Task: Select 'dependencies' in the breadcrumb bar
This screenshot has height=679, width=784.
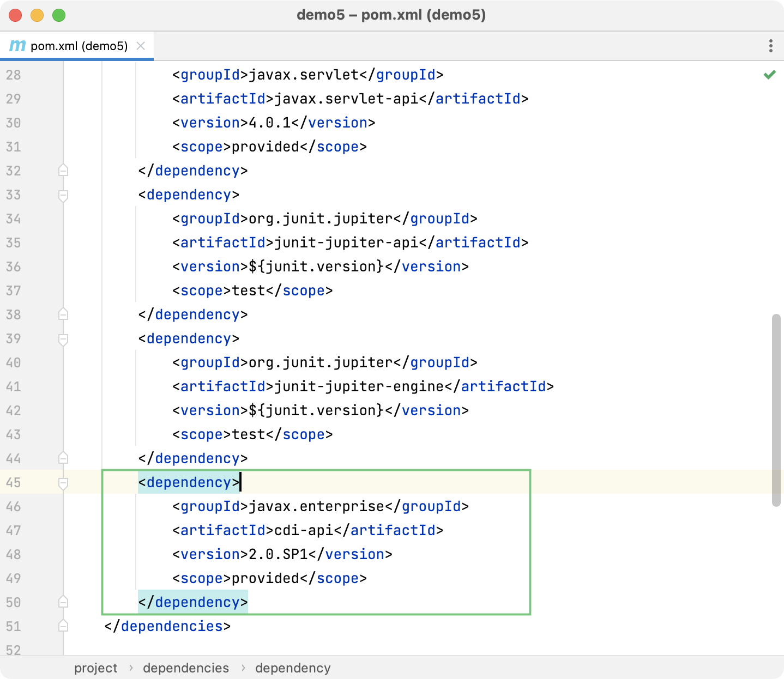Action: click(x=186, y=668)
